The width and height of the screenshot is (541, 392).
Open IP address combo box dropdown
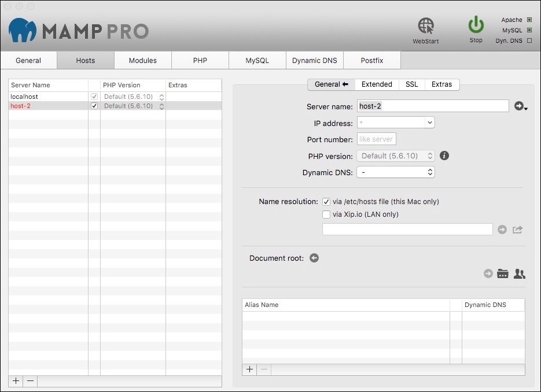coord(429,123)
